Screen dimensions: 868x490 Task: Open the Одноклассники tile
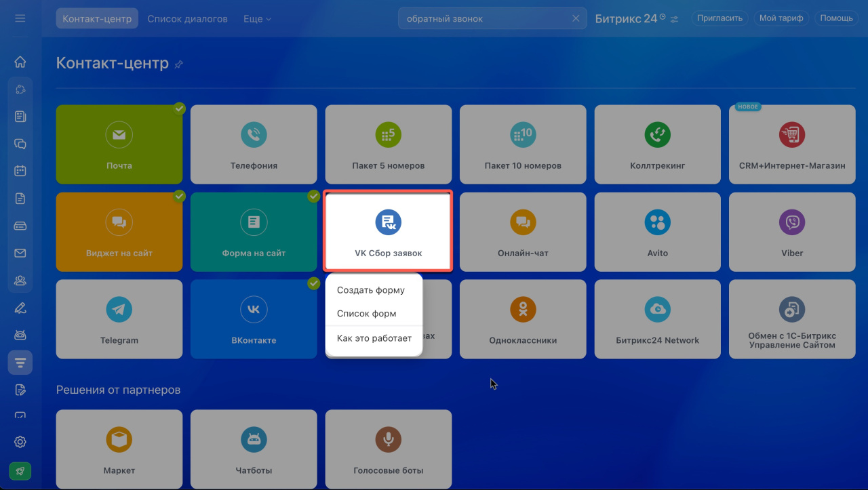[523, 319]
